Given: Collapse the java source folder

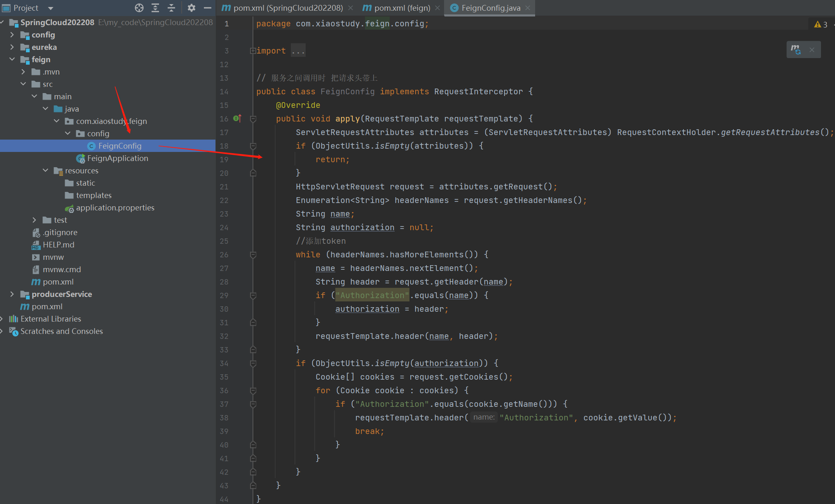Looking at the screenshot, I should tap(45, 109).
